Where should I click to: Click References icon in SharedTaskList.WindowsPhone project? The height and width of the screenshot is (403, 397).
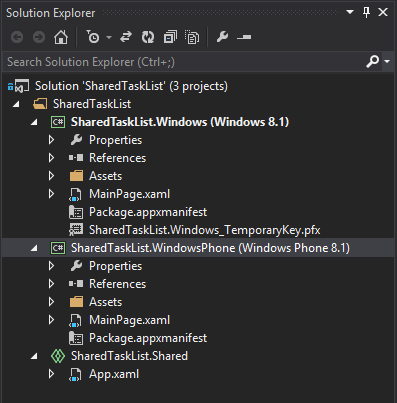click(x=76, y=284)
